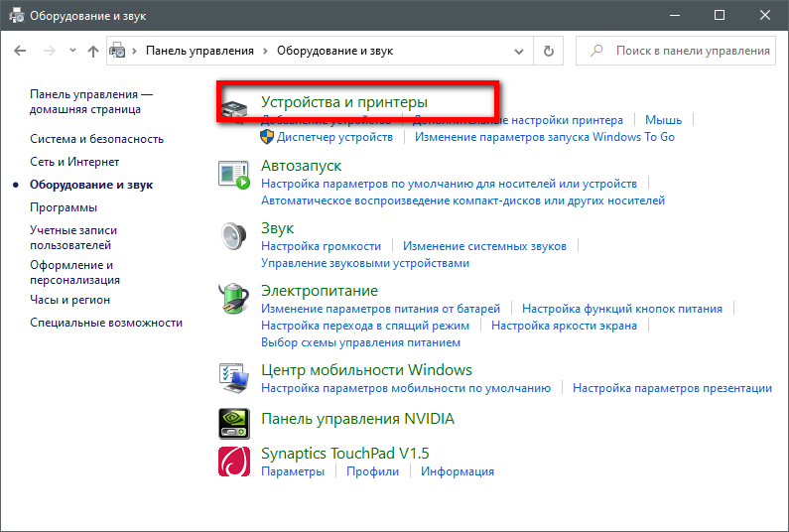Expand the address bar history dropdown
This screenshot has width=789, height=532.
point(521,51)
